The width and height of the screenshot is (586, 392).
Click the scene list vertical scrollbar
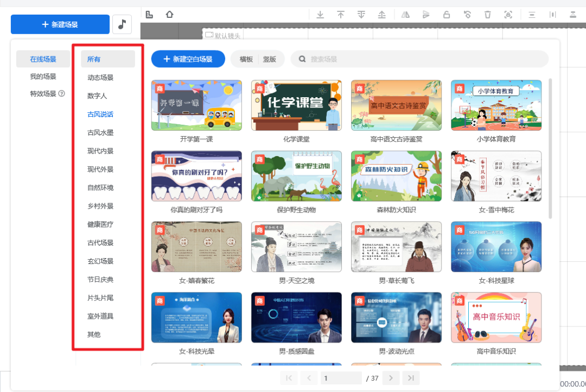click(550, 149)
